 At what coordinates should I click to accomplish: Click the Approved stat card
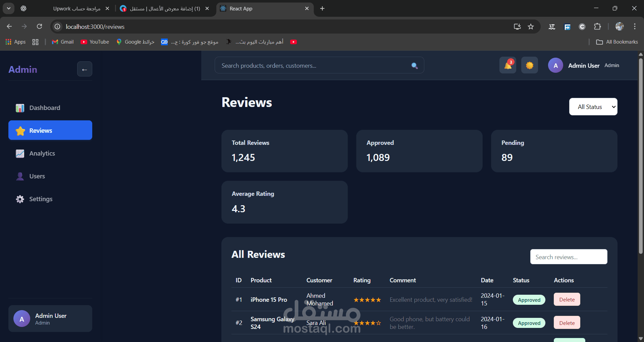pos(419,151)
